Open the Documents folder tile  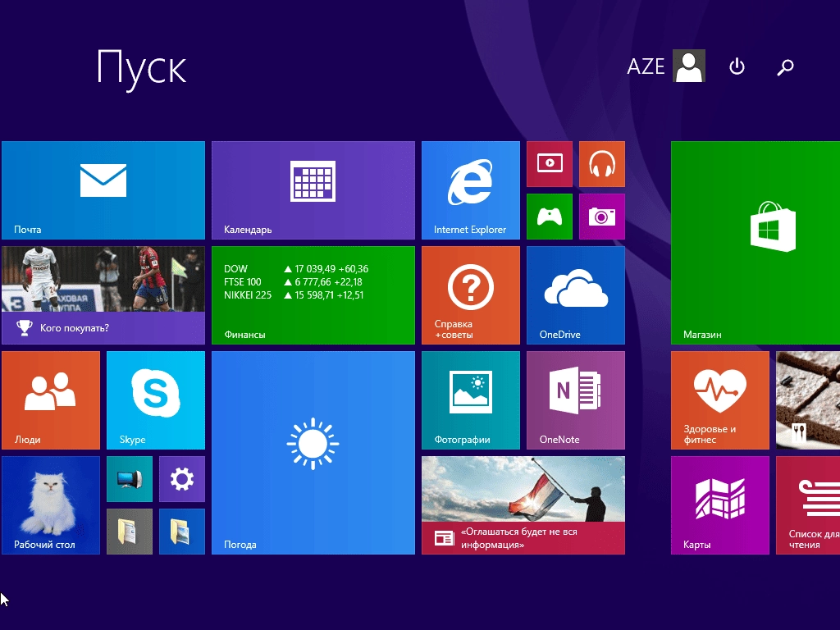tap(130, 532)
